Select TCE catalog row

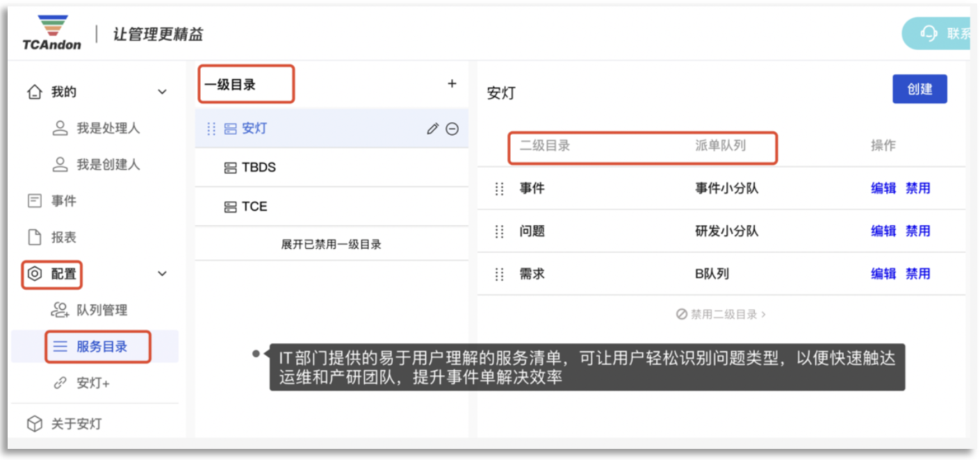click(x=332, y=206)
